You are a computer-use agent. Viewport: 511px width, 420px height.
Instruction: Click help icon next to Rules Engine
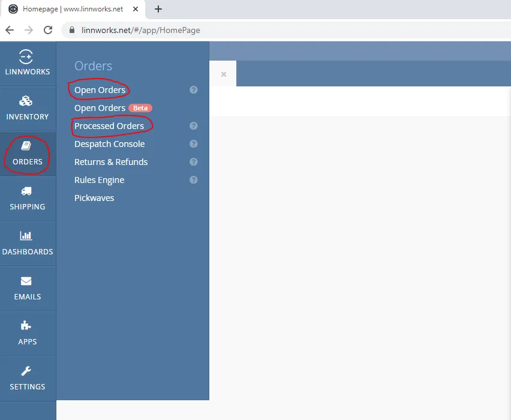194,179
